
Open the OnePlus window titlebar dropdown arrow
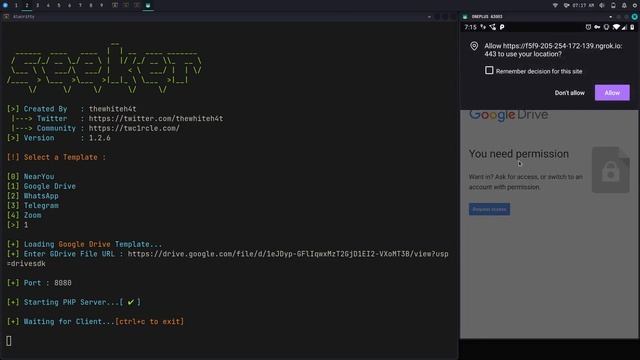click(x=611, y=17)
